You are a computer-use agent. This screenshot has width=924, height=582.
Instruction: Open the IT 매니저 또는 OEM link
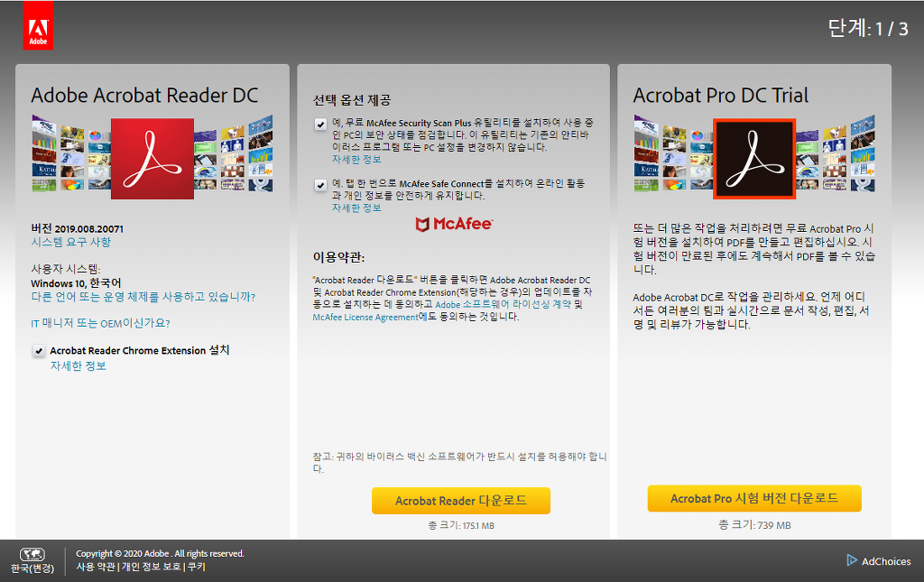pos(100,323)
